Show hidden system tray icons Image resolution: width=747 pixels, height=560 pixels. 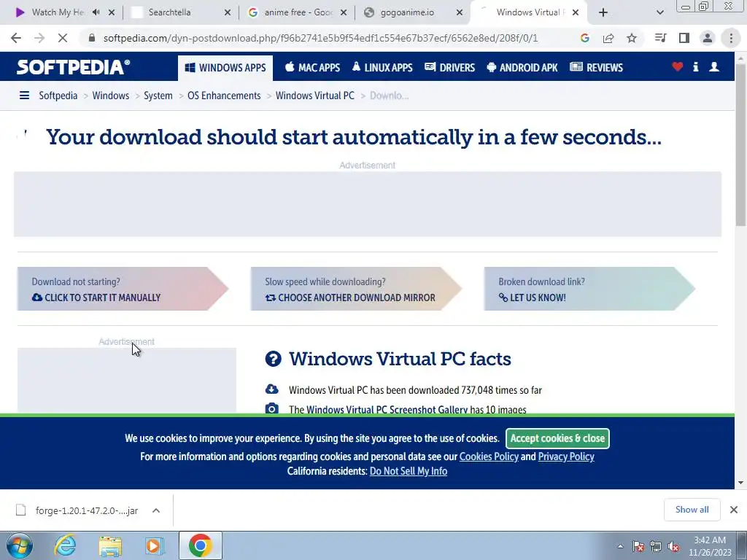620,546
